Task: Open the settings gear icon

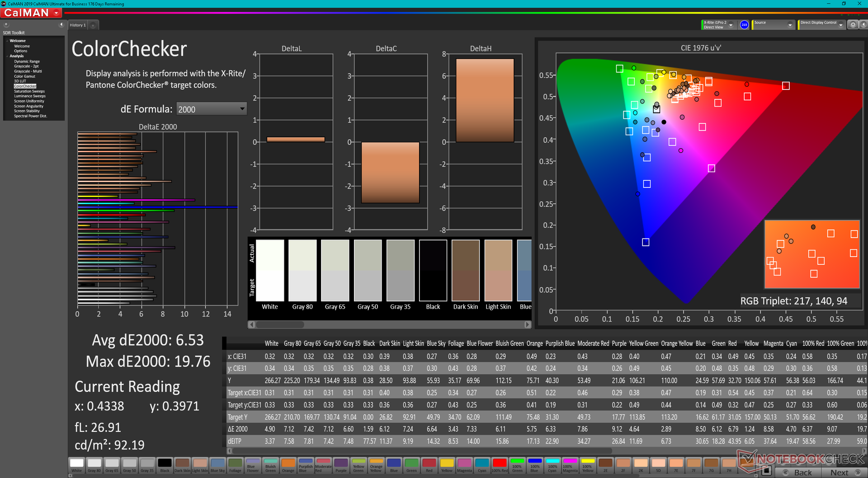Action: (x=853, y=25)
